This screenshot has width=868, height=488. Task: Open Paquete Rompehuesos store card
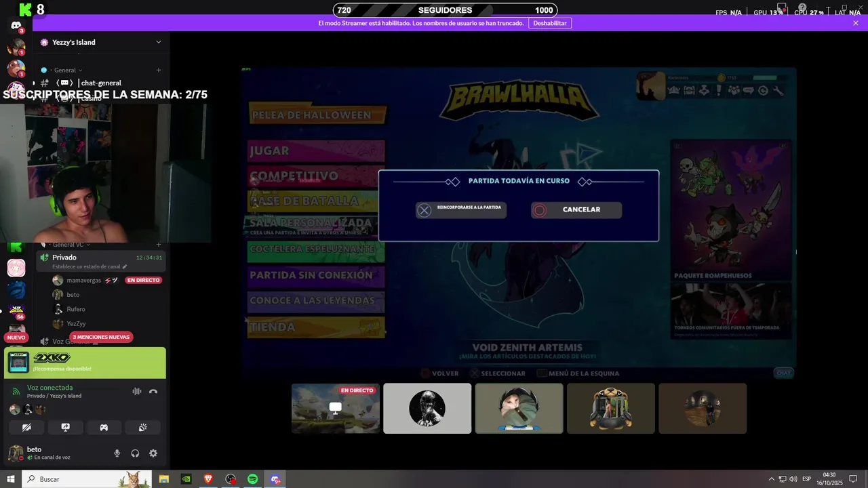point(731,211)
